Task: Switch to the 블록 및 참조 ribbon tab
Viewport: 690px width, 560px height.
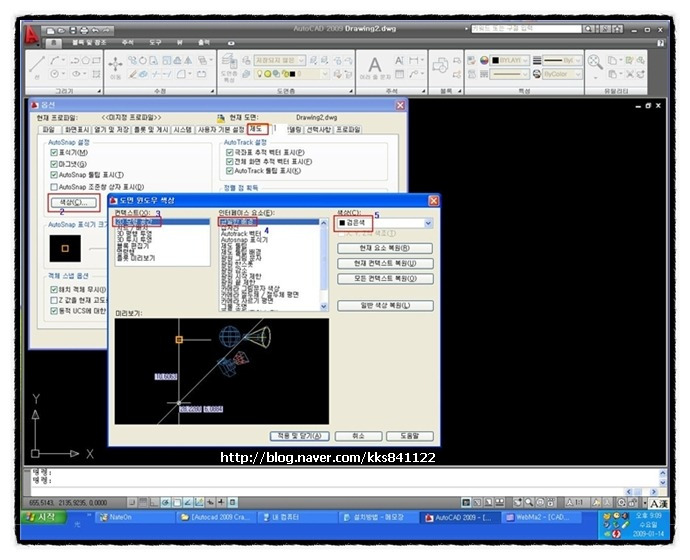Action: click(x=89, y=43)
